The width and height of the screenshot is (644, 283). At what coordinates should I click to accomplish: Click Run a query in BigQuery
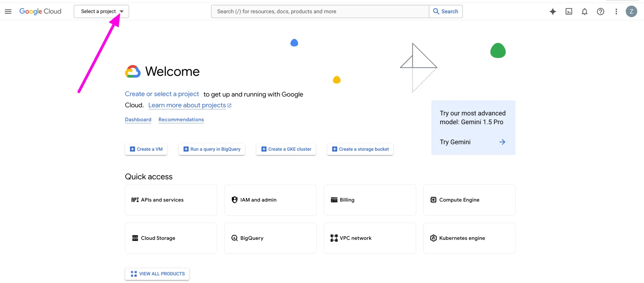[212, 149]
